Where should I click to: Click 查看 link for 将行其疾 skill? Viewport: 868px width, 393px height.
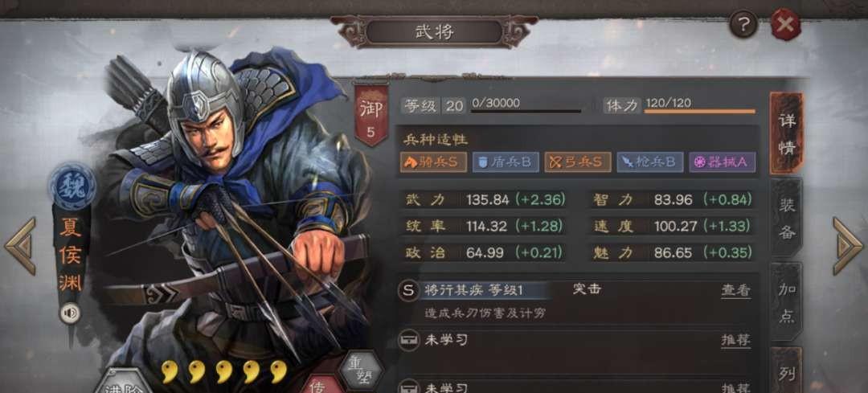[735, 291]
